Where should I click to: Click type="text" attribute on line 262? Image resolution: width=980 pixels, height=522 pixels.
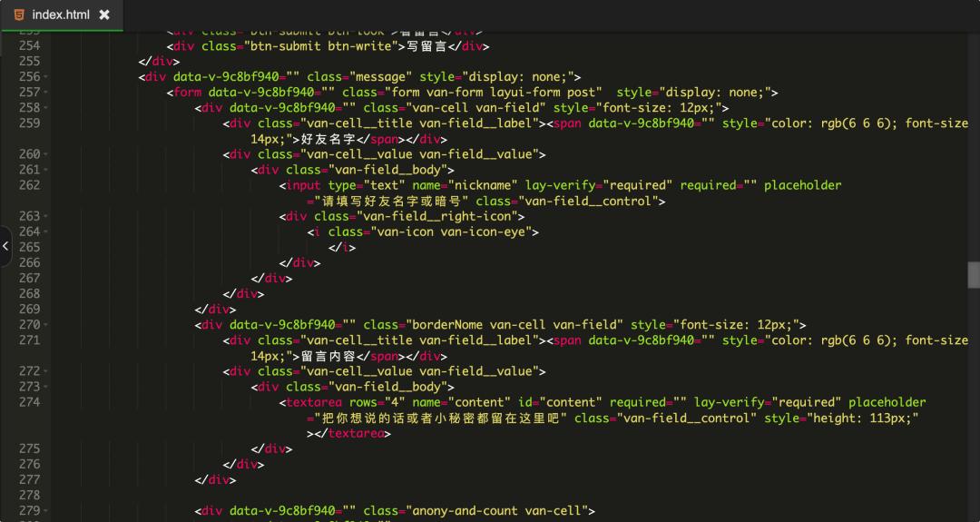point(367,185)
